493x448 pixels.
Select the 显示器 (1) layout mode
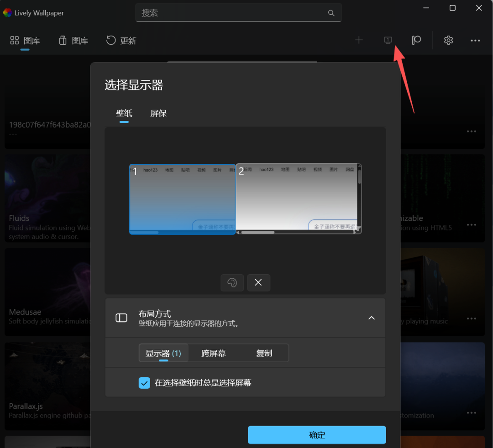click(x=163, y=353)
